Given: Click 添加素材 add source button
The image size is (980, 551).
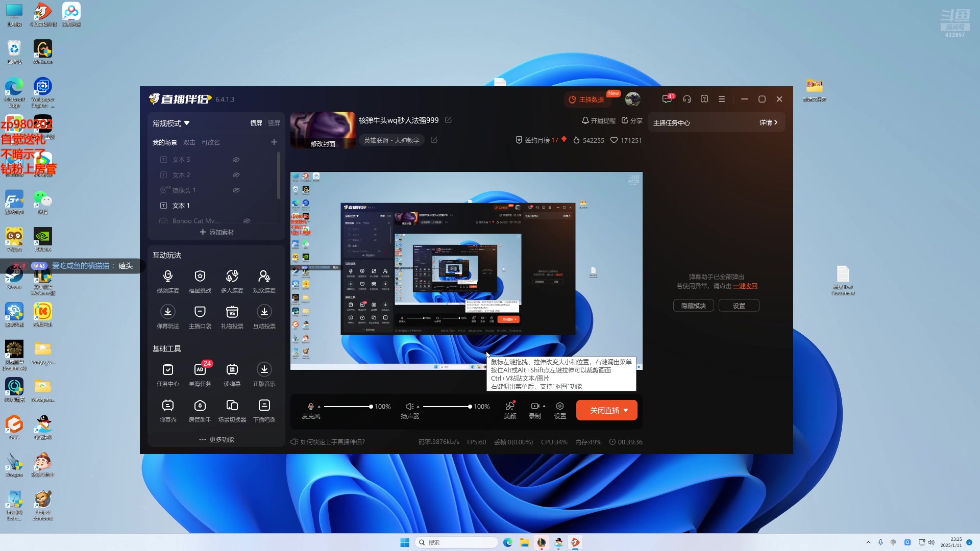Looking at the screenshot, I should (x=216, y=232).
